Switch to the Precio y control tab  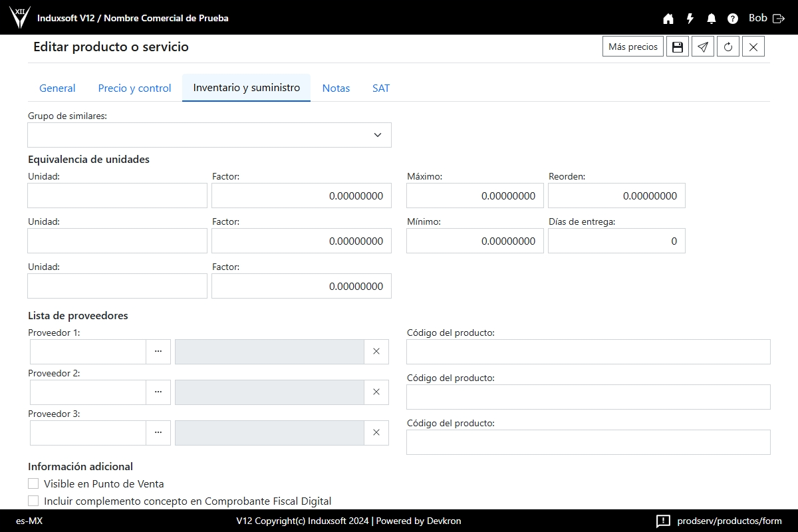(134, 88)
